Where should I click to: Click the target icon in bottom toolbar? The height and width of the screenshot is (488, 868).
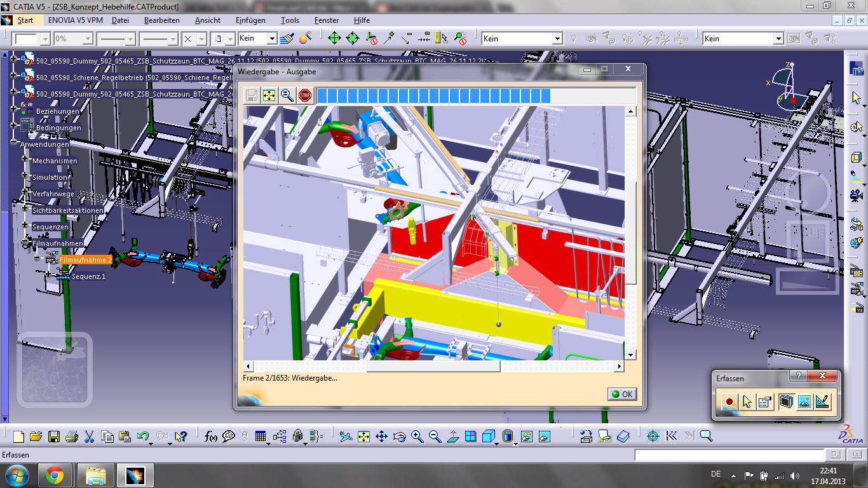pos(653,437)
